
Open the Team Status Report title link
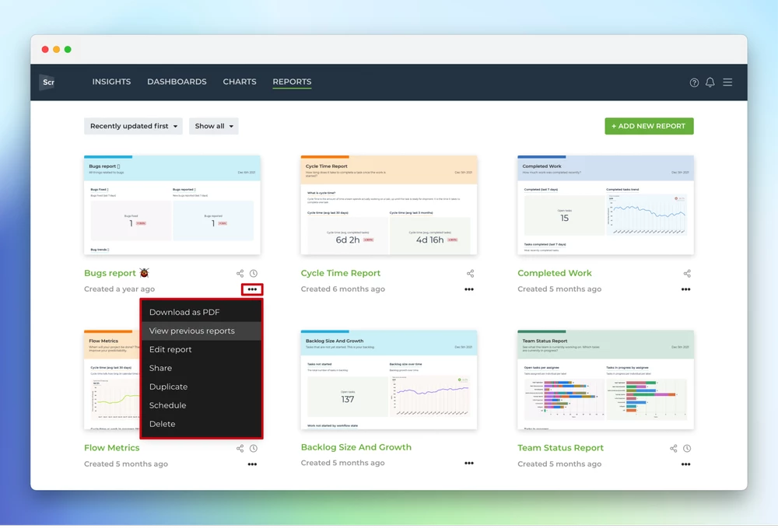coord(560,448)
